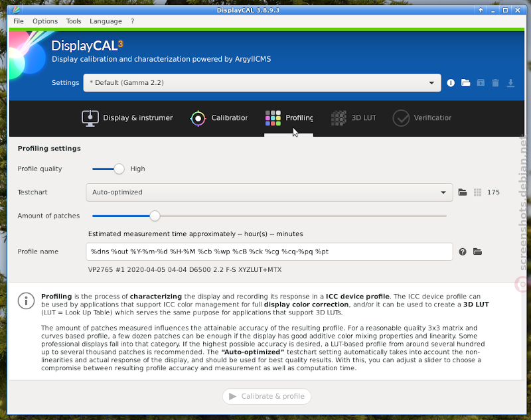Expand the Testchart Auto-optimized dropdown
The image size is (531, 420).
[x=269, y=192]
